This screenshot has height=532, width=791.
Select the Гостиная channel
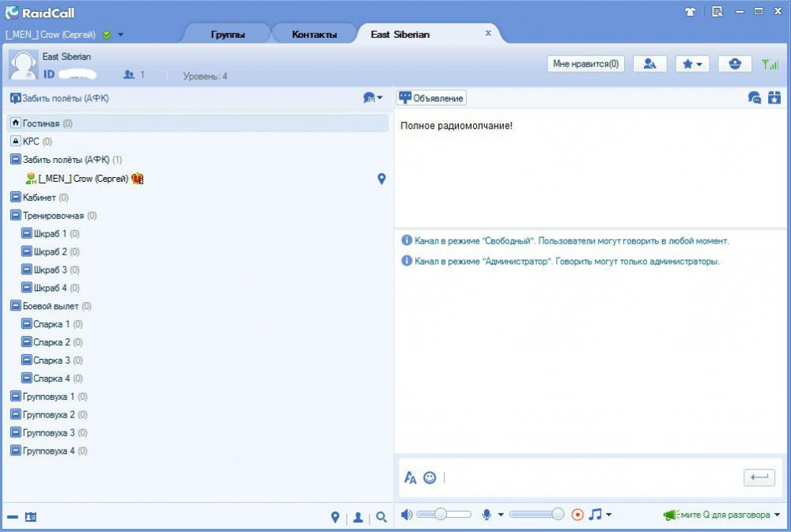[x=198, y=123]
